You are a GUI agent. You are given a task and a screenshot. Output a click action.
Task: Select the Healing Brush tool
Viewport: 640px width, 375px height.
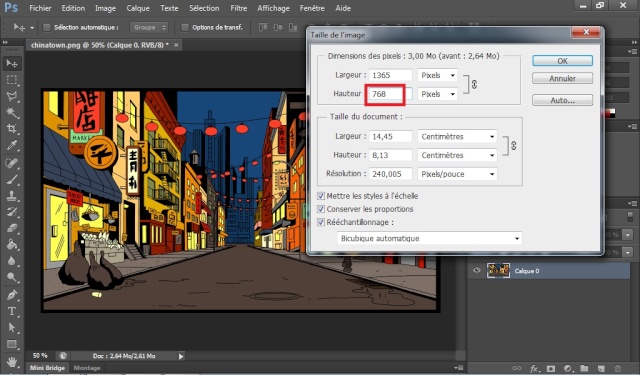point(12,163)
